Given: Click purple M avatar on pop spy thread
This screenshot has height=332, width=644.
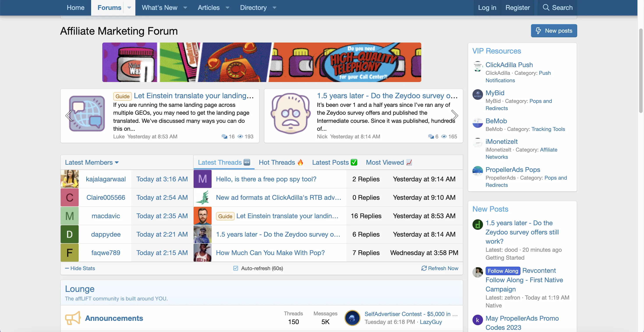Looking at the screenshot, I should pyautogui.click(x=202, y=179).
